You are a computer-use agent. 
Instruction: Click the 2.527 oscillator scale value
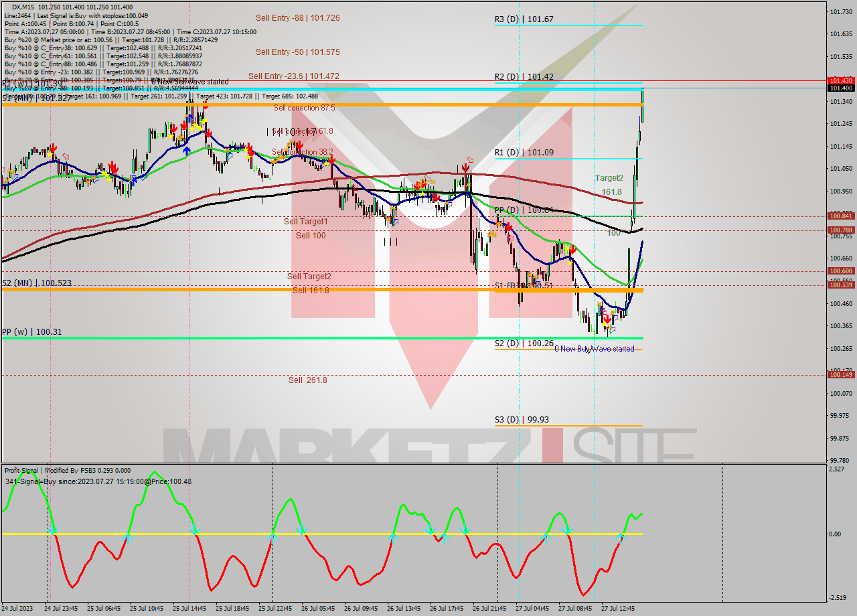837,469
